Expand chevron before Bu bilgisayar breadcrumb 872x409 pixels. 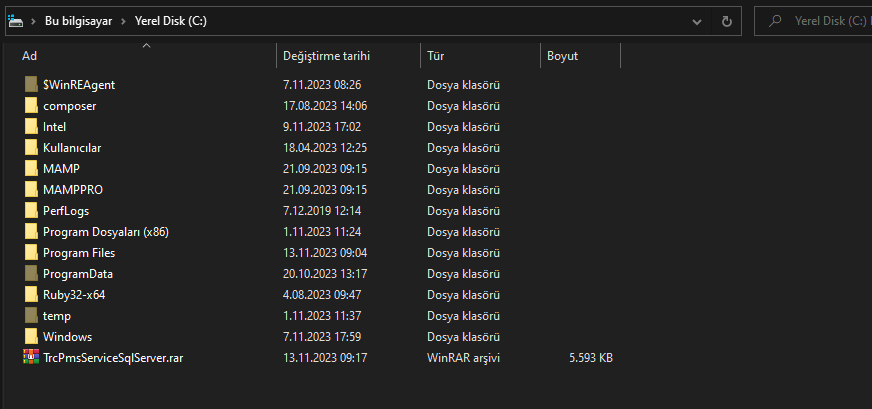coord(32,20)
